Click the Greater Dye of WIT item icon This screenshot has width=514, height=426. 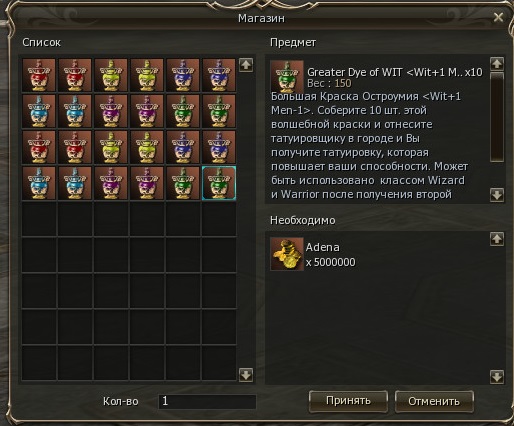287,76
